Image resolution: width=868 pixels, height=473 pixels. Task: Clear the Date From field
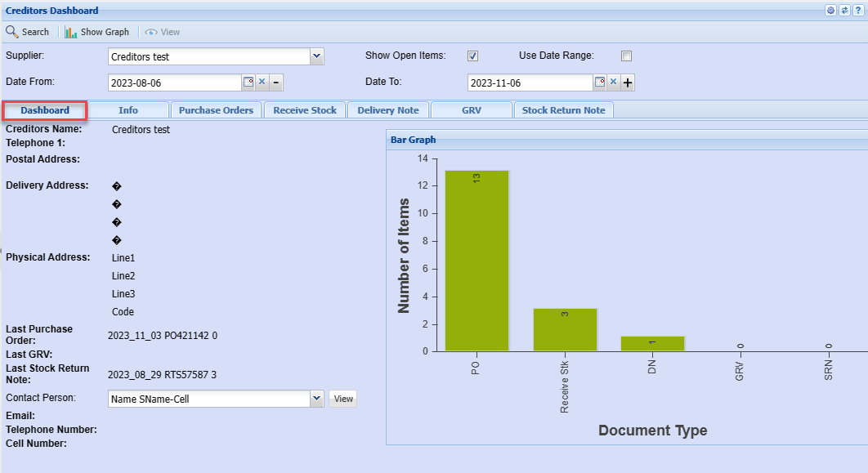262,83
